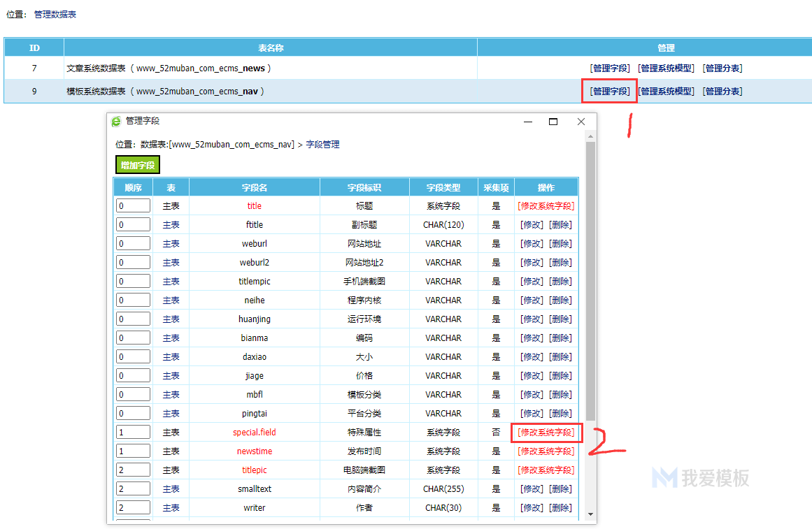Click 修改 for the titlempic field

pos(532,282)
